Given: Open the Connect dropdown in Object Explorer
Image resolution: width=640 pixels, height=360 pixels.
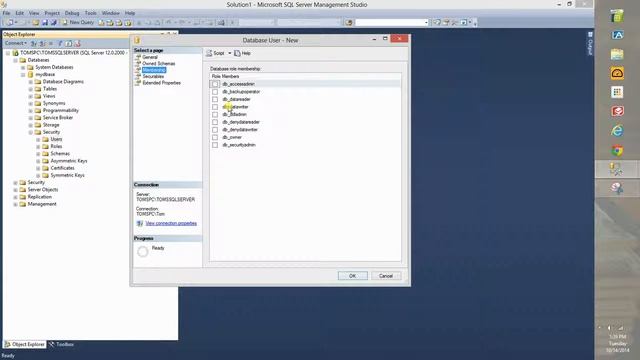Looking at the screenshot, I should tap(15, 43).
